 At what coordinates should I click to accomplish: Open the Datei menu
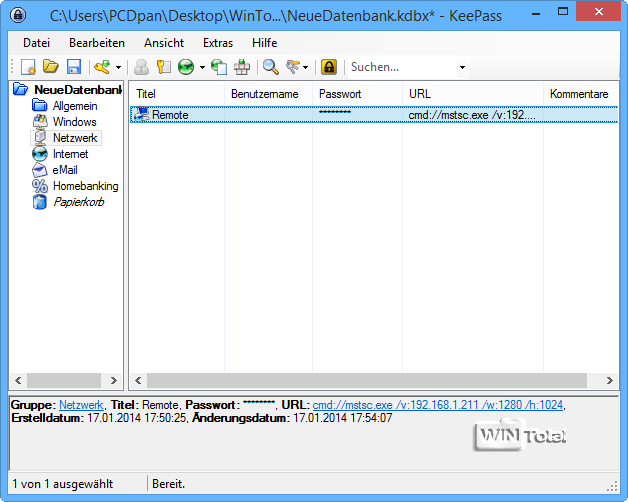pyautogui.click(x=36, y=43)
